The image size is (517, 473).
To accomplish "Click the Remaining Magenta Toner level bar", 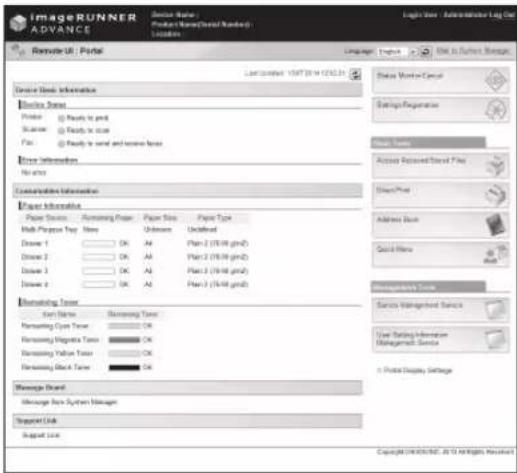I will pos(124,340).
